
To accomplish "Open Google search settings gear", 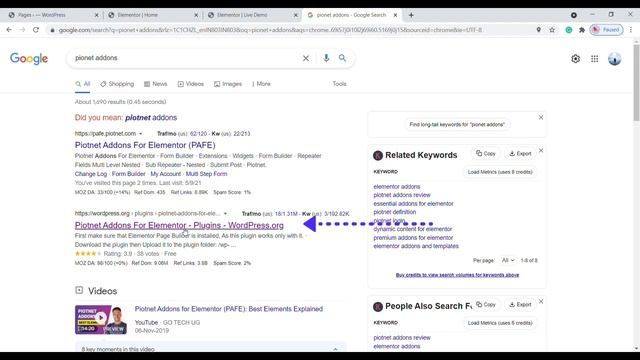I will (576, 59).
